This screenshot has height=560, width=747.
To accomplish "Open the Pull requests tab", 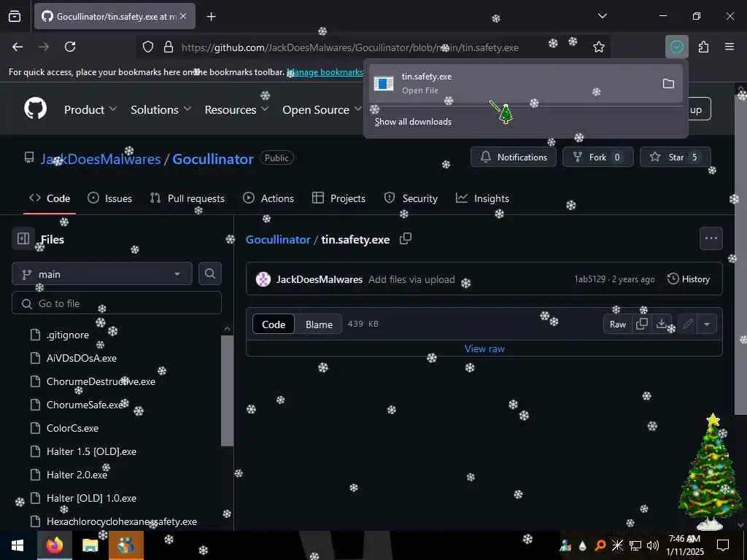I will point(187,198).
